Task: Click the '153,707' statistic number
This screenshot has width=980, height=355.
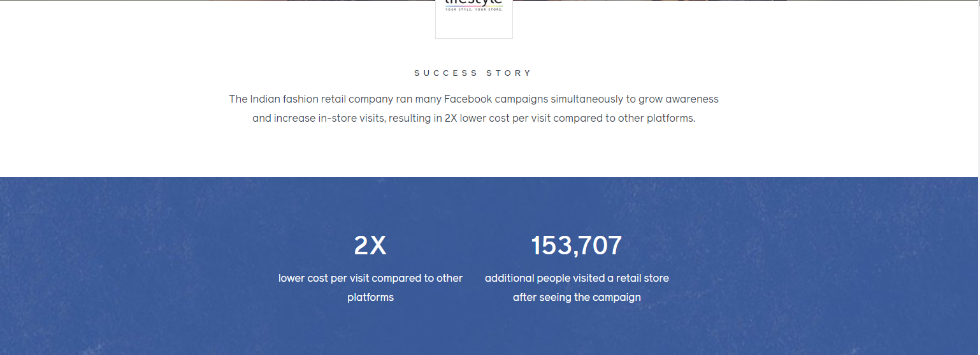Action: (577, 245)
